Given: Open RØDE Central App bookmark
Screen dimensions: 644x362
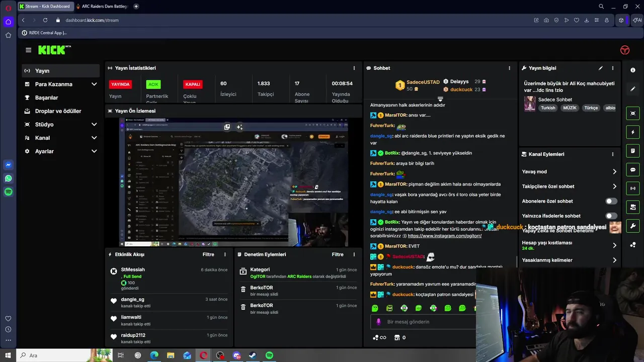Looking at the screenshot, I should pyautogui.click(x=44, y=33).
